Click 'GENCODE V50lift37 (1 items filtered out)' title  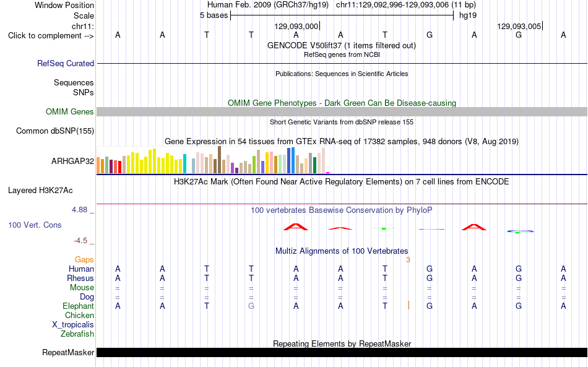(x=342, y=46)
